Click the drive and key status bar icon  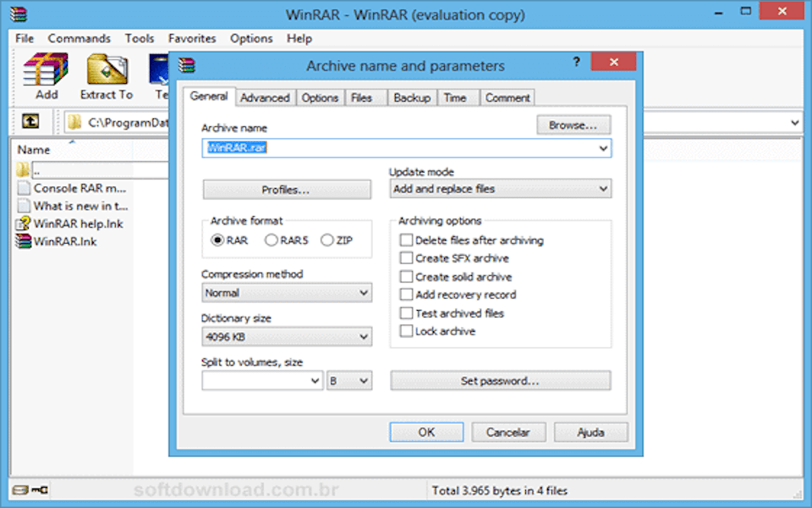30,490
